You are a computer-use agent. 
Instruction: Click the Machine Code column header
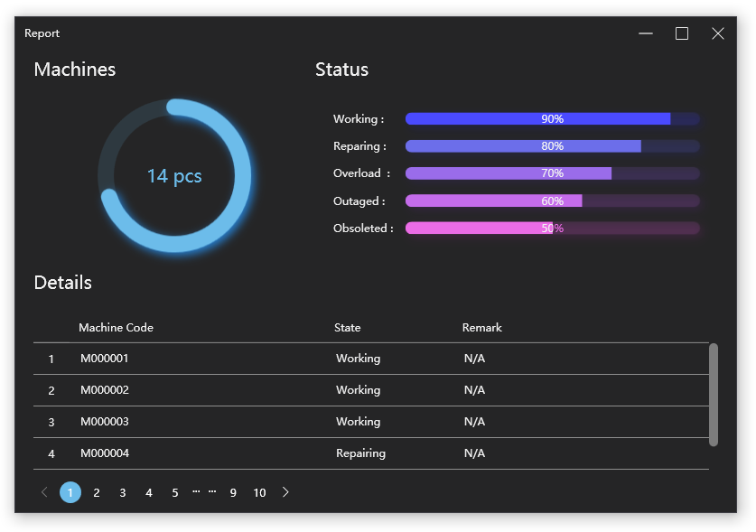click(x=116, y=327)
